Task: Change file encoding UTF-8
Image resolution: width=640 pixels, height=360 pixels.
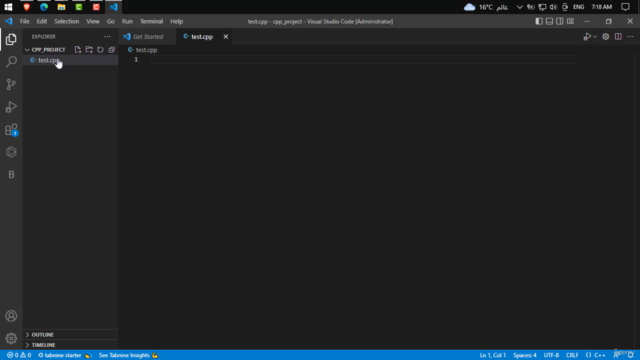Action: pyautogui.click(x=551, y=355)
